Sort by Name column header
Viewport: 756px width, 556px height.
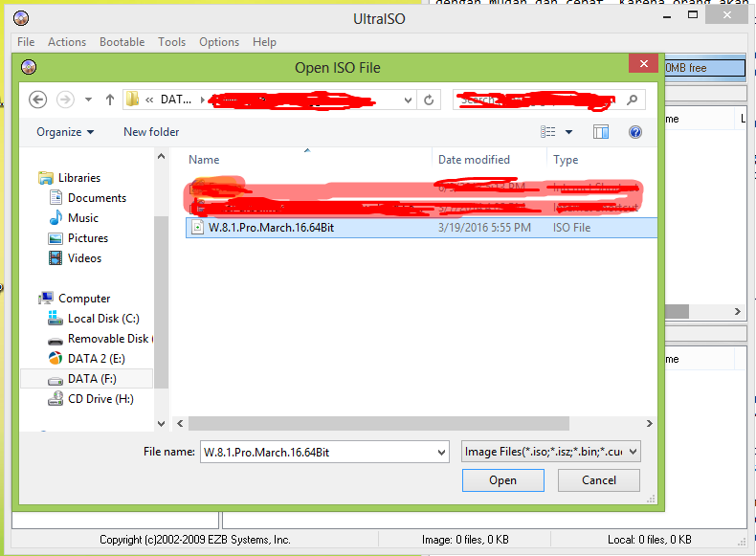point(204,160)
